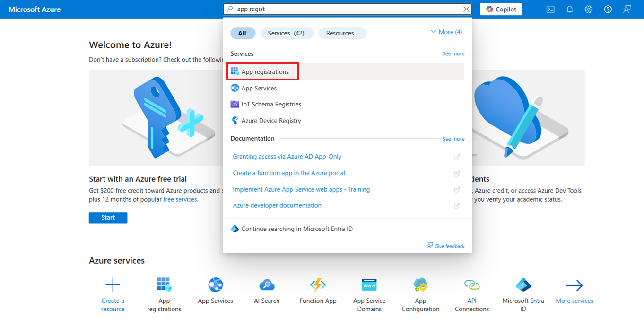
Task: Open App Configuration service icon
Action: [420, 284]
